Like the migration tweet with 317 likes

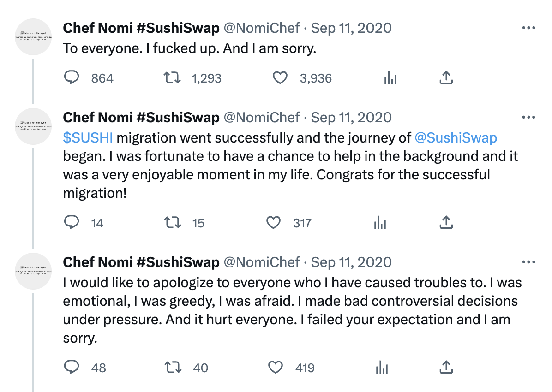click(274, 223)
